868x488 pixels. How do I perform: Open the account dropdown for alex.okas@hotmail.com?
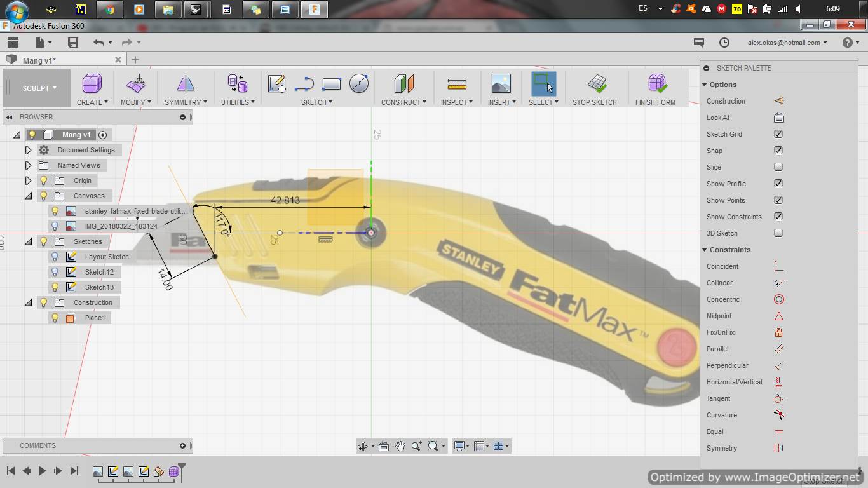787,43
